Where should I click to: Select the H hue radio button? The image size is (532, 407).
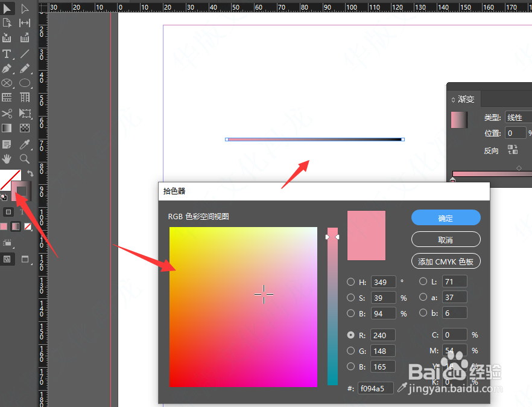coord(351,282)
